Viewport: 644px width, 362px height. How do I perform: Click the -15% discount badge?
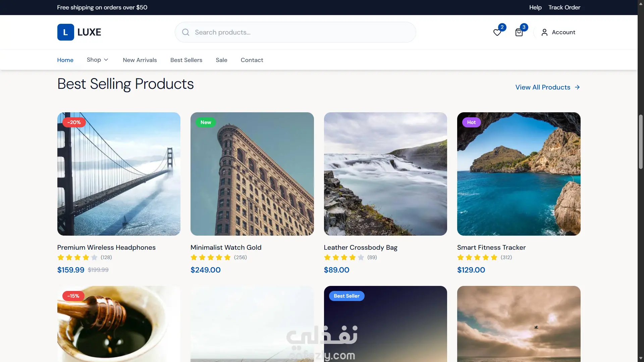[73, 296]
